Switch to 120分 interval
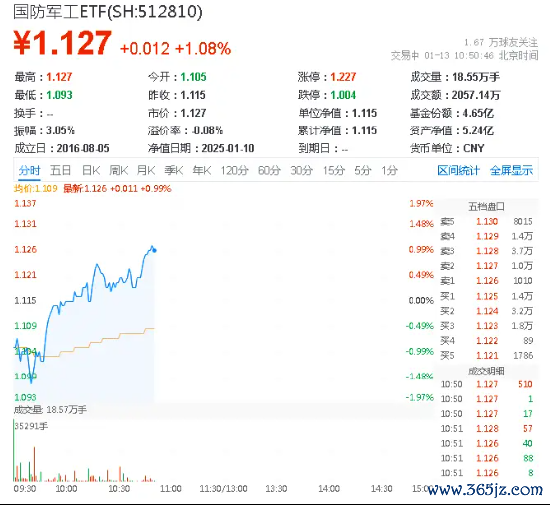The image size is (550, 505). click(x=234, y=170)
